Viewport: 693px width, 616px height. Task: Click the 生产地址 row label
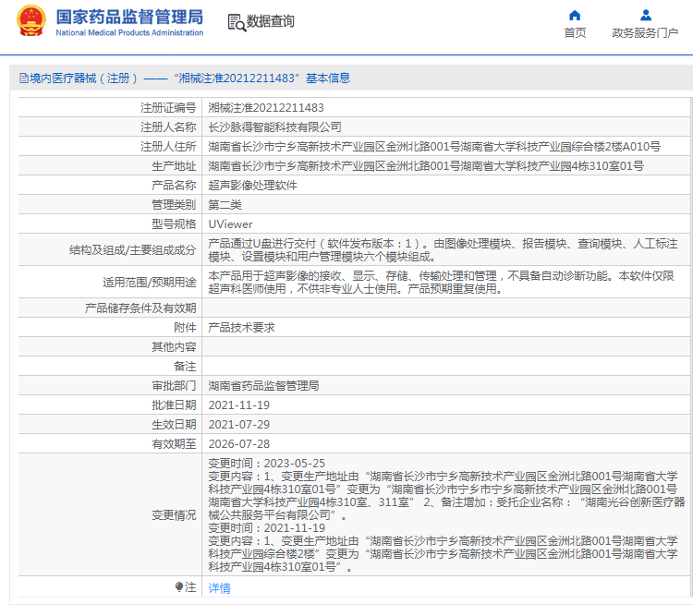pos(174,166)
